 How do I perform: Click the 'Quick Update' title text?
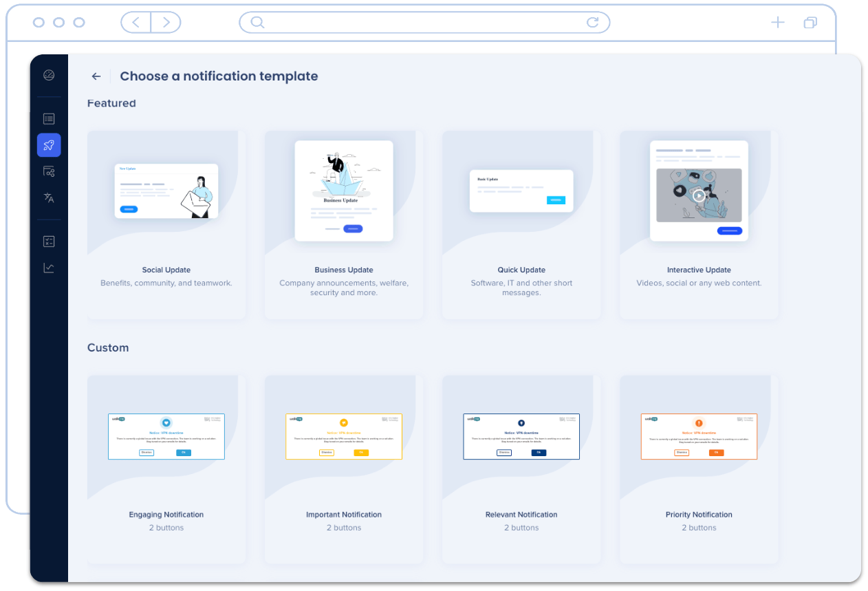[x=521, y=270]
